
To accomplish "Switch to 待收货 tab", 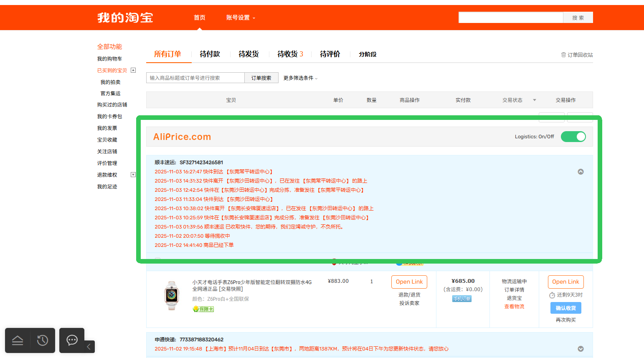I will (x=290, y=54).
